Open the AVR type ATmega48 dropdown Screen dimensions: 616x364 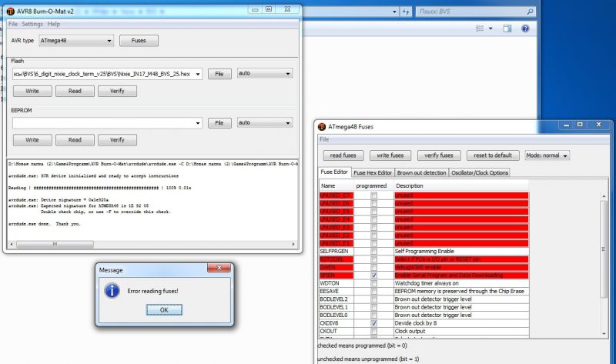(x=77, y=40)
